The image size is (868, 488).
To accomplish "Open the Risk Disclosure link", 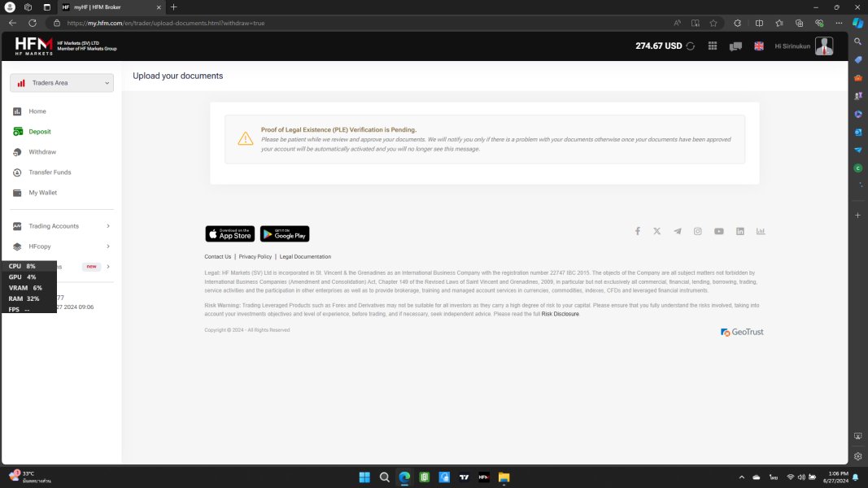I will click(560, 314).
